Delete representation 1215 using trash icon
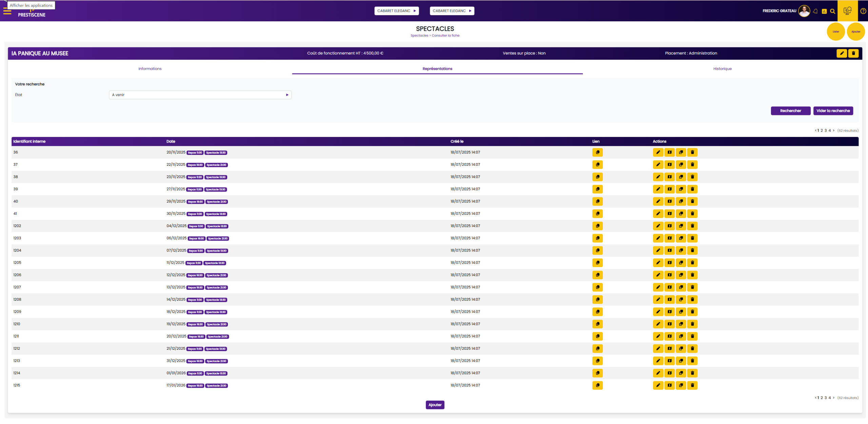Viewport: 868px width, 424px height. [x=692, y=385]
